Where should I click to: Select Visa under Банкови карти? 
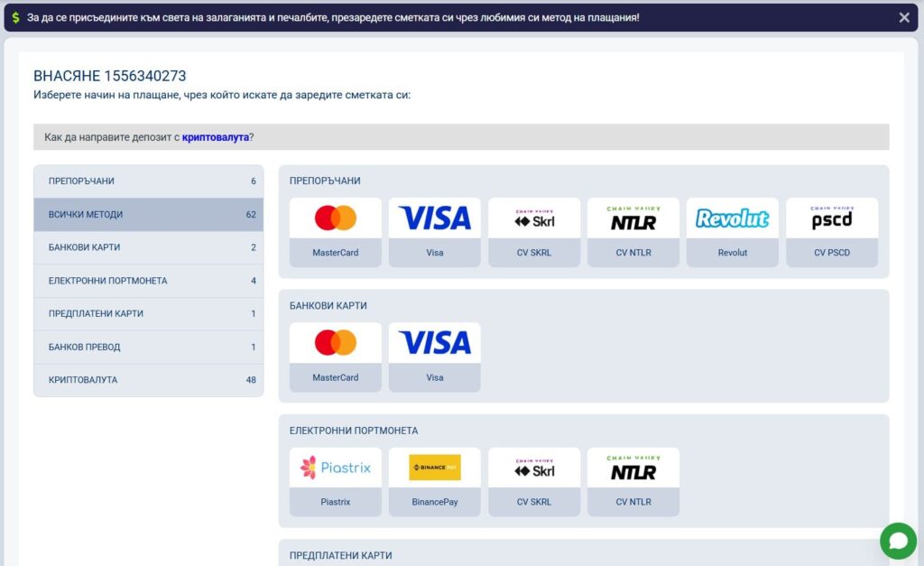(x=435, y=357)
